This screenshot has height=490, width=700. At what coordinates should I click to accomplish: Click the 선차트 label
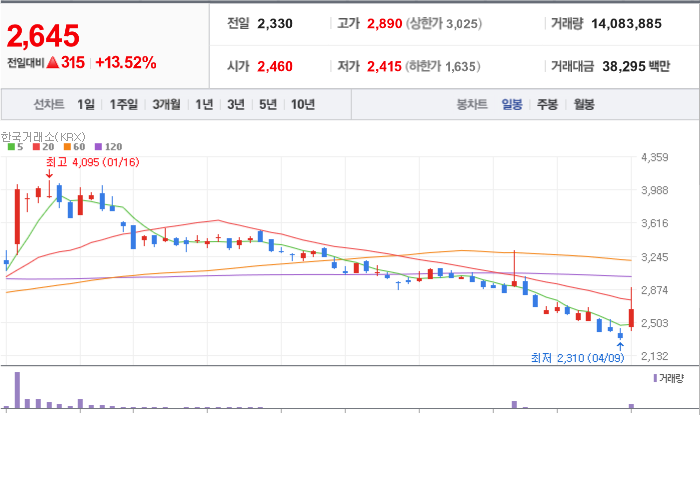49,104
